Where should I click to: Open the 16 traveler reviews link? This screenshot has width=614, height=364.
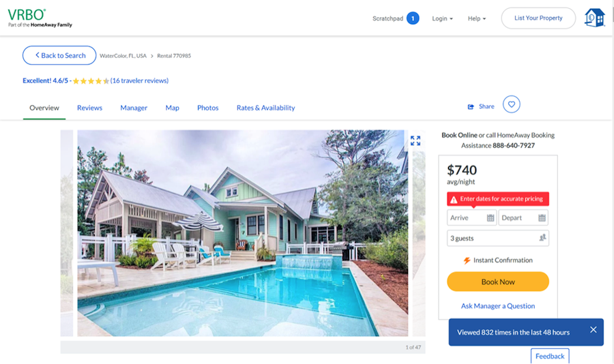139,80
